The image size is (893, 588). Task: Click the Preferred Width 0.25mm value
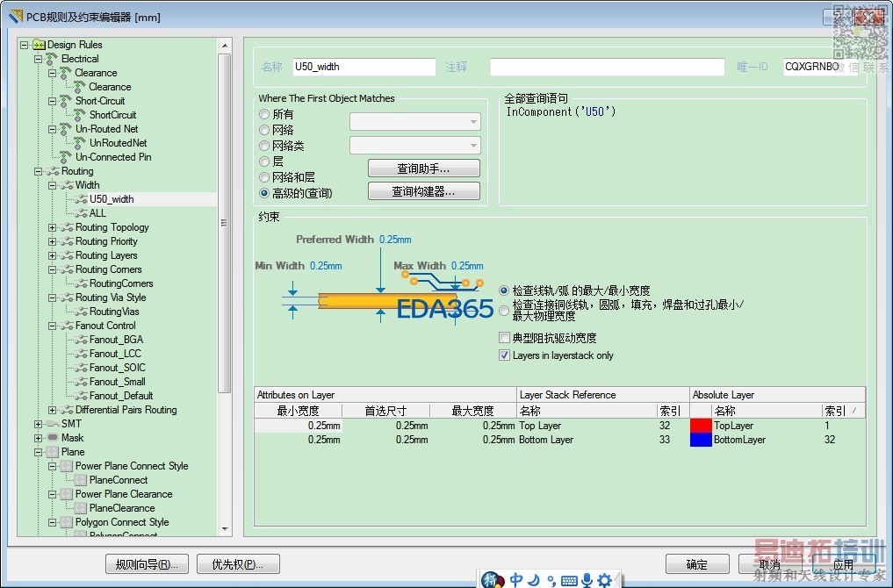[x=395, y=240]
